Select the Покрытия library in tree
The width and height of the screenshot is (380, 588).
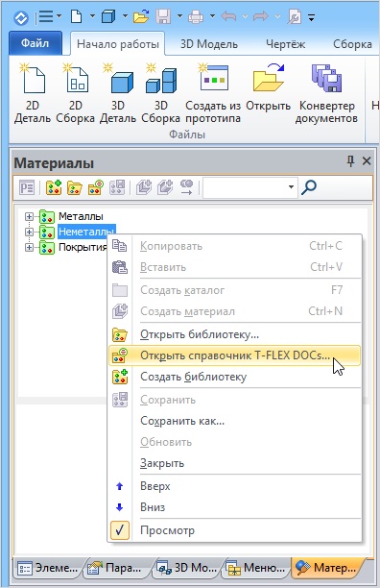(x=83, y=247)
